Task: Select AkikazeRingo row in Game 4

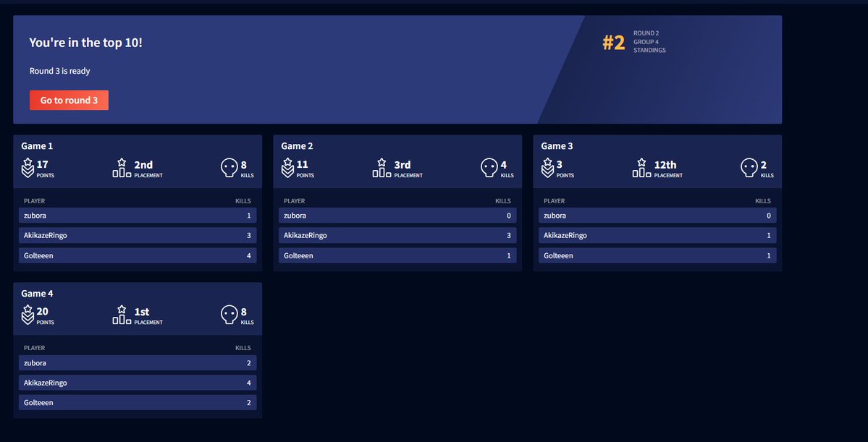Action: [138, 383]
